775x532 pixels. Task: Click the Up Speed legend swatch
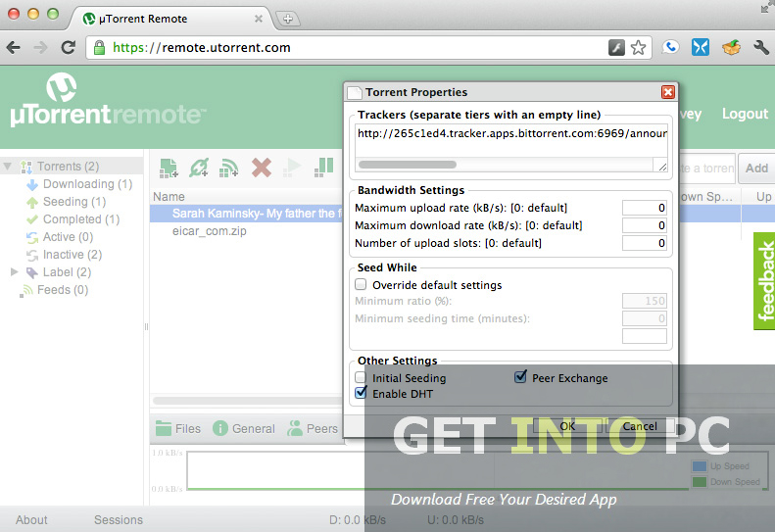[x=700, y=466]
